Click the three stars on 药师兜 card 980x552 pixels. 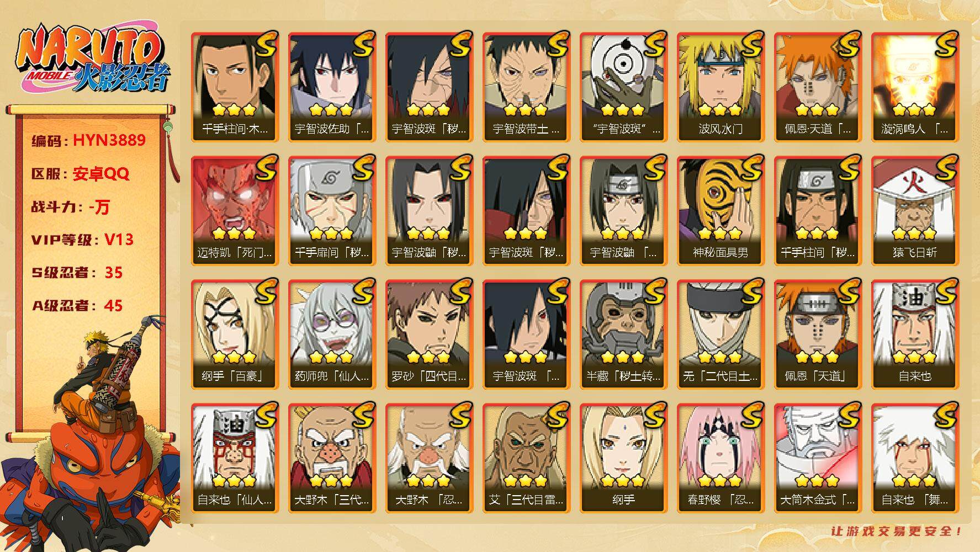pyautogui.click(x=331, y=357)
